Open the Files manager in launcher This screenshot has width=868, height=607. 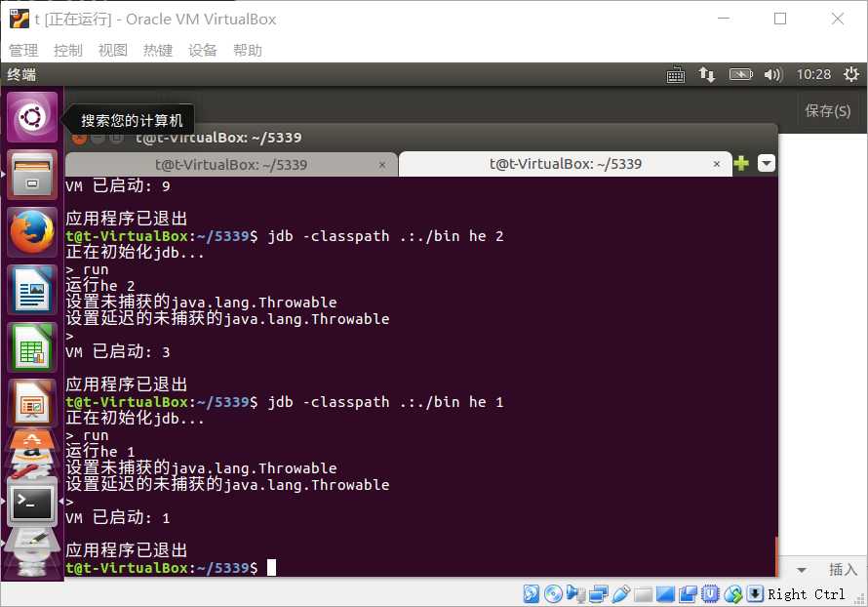32,175
